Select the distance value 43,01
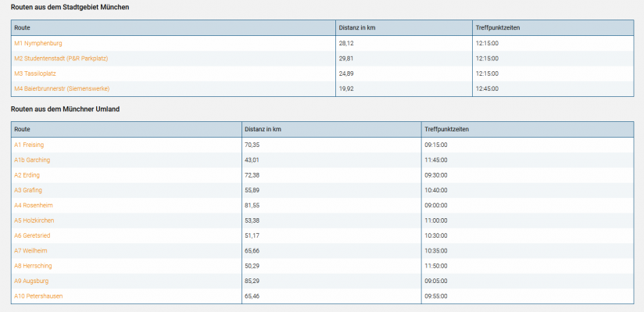Screen dimensions: 644x312 click(x=252, y=160)
